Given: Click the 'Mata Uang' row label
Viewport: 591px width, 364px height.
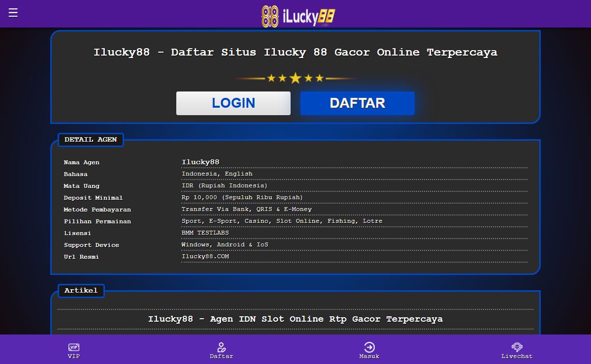Looking at the screenshot, I should [82, 186].
